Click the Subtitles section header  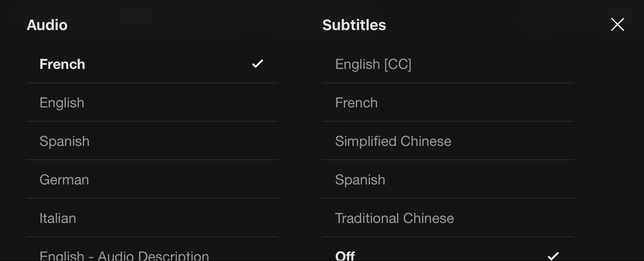point(354,25)
